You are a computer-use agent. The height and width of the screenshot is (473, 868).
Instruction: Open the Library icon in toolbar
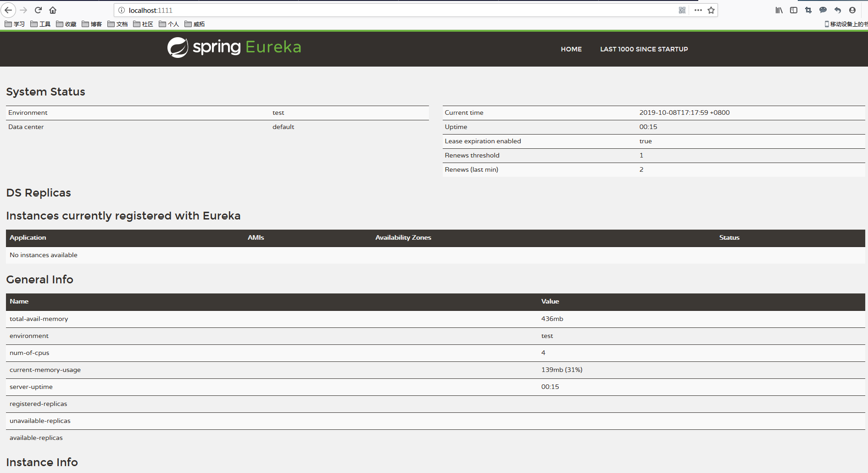click(779, 10)
